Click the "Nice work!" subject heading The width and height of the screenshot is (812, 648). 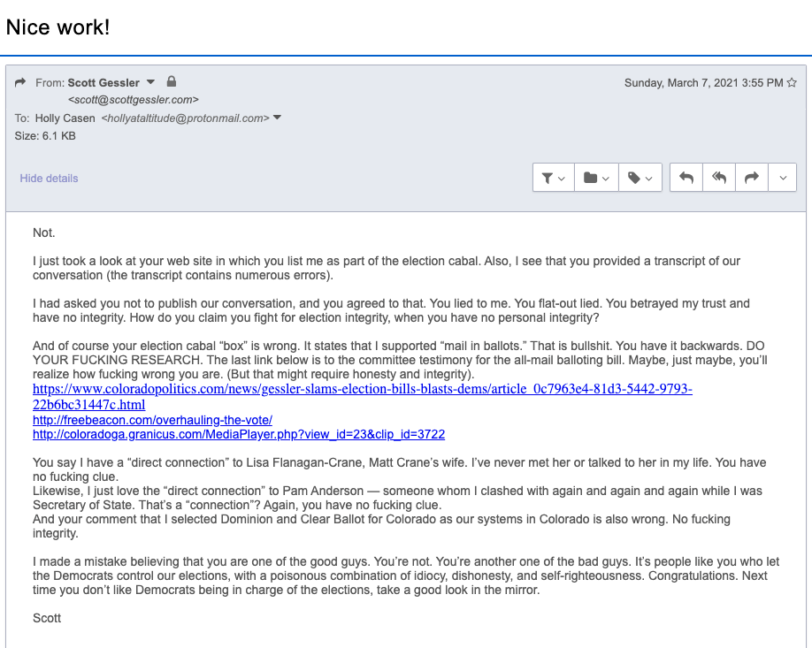click(58, 27)
